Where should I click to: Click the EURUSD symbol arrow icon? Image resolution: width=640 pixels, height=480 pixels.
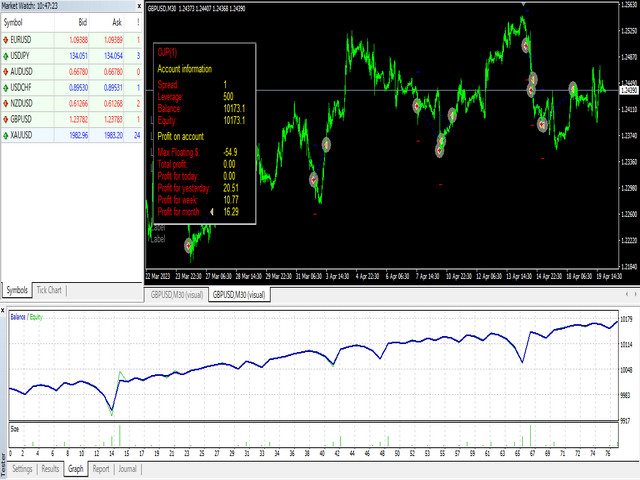[6, 40]
